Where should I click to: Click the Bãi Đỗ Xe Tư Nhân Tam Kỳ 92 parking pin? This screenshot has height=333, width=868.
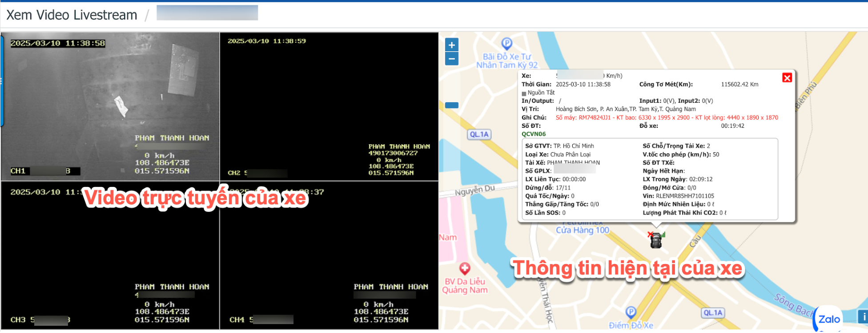[506, 44]
